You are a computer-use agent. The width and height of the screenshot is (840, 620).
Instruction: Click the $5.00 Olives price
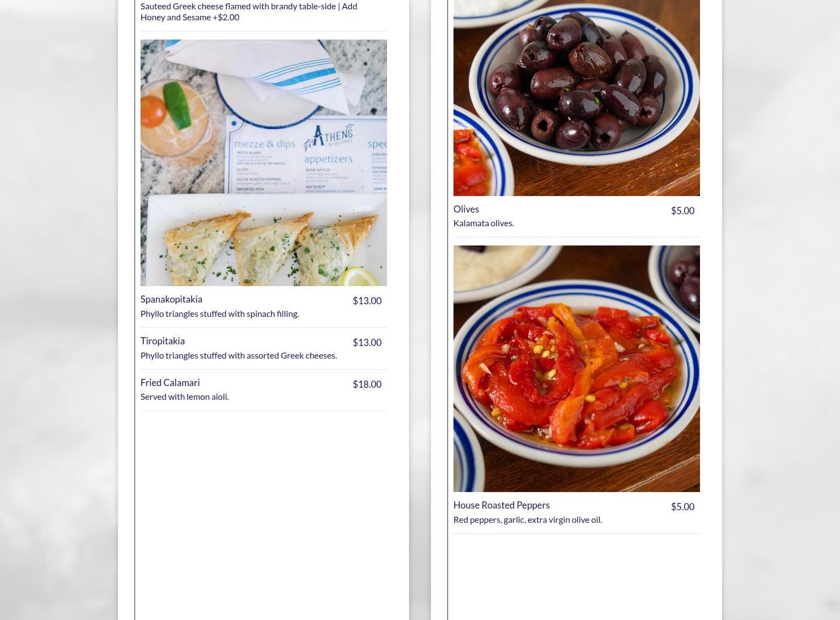point(682,211)
